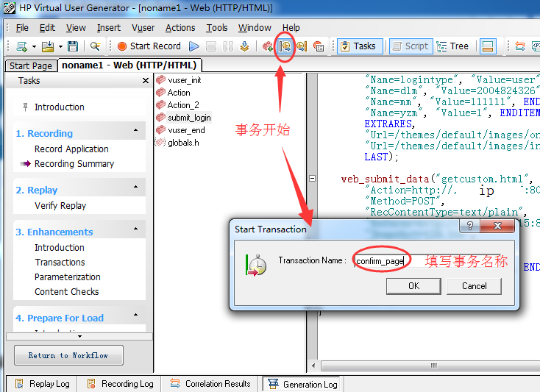Click the Compile script icon
The height and width of the screenshot is (392, 540).
coord(244,46)
